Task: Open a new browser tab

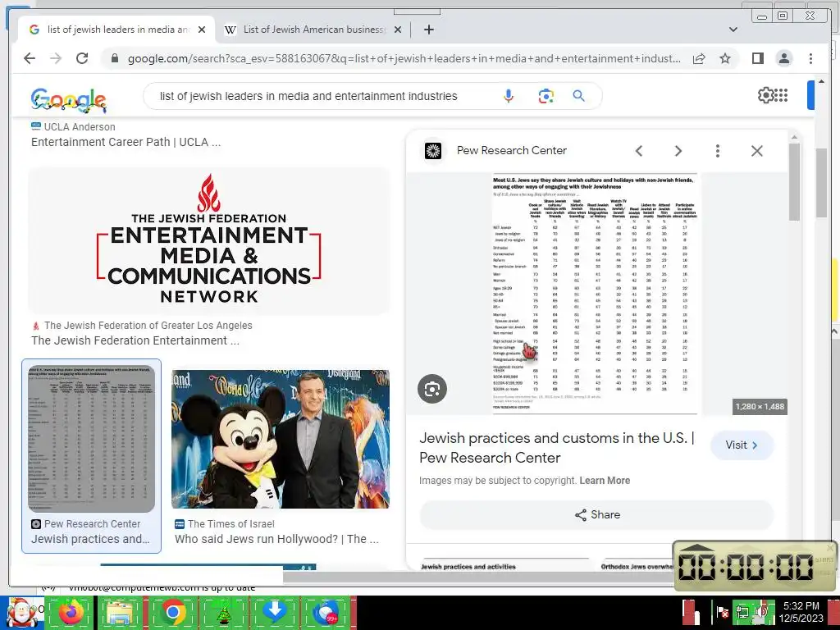Action: (x=428, y=30)
